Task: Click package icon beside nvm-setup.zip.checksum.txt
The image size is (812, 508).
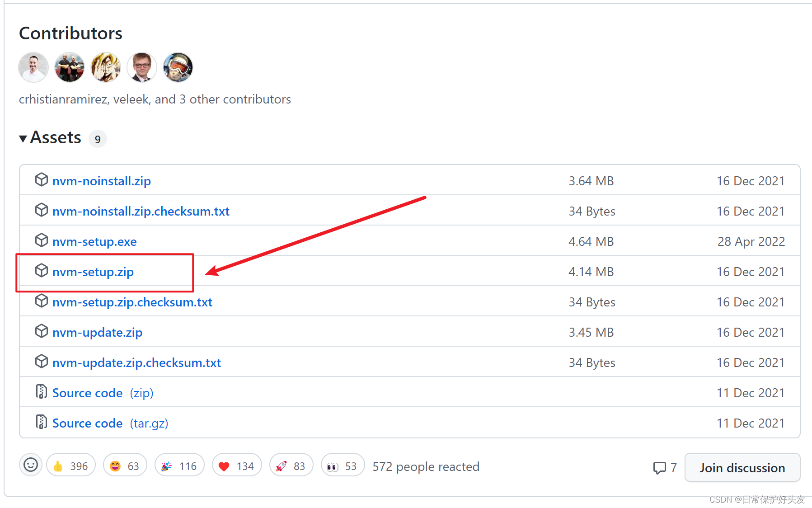Action: [42, 301]
